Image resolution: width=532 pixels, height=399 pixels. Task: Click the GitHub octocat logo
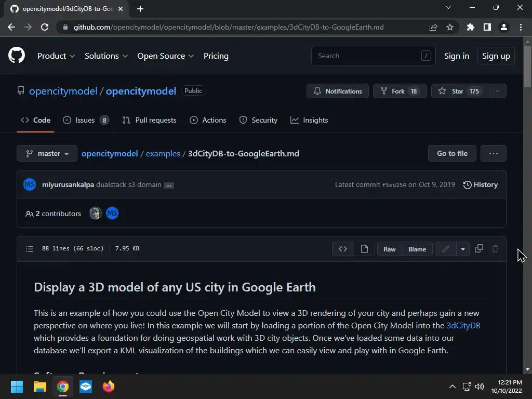(16, 55)
